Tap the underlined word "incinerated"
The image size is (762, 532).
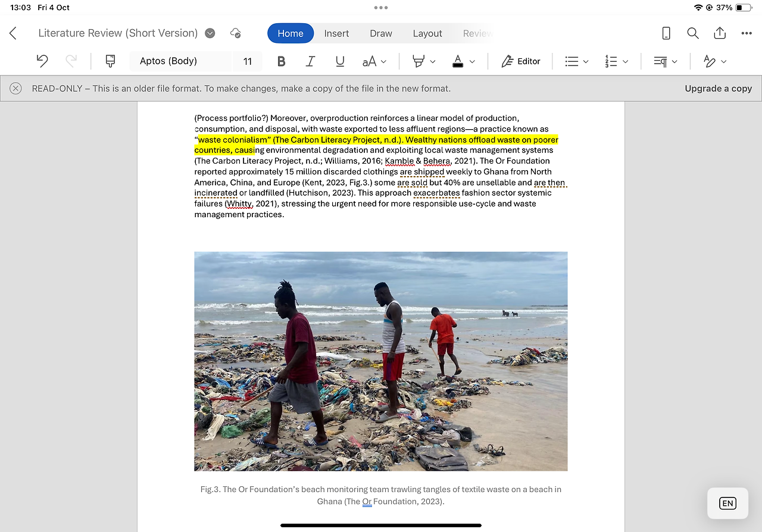click(216, 193)
